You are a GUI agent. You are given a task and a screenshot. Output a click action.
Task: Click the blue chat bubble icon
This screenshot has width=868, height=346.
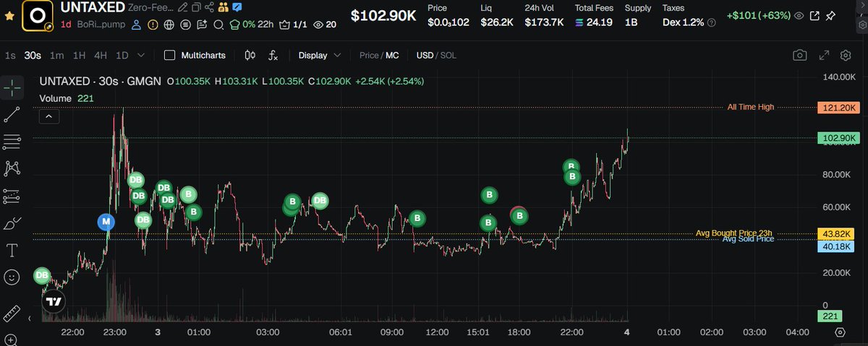(x=237, y=7)
